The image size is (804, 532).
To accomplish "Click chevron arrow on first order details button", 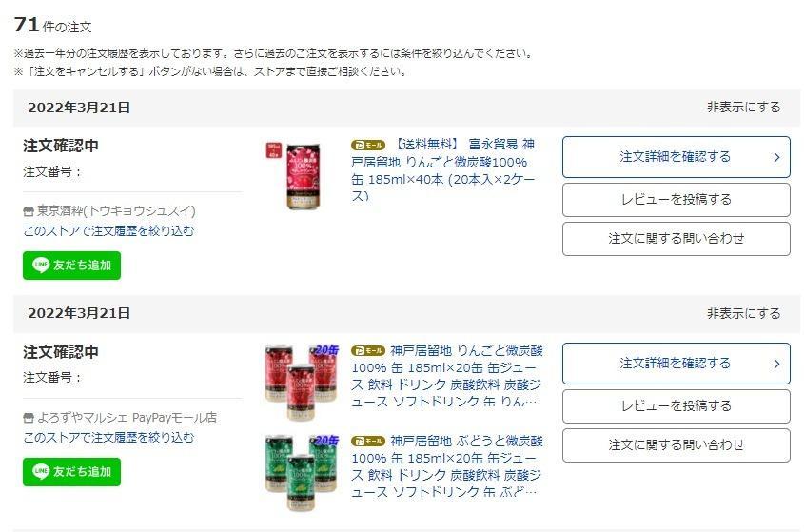I will pyautogui.click(x=776, y=157).
